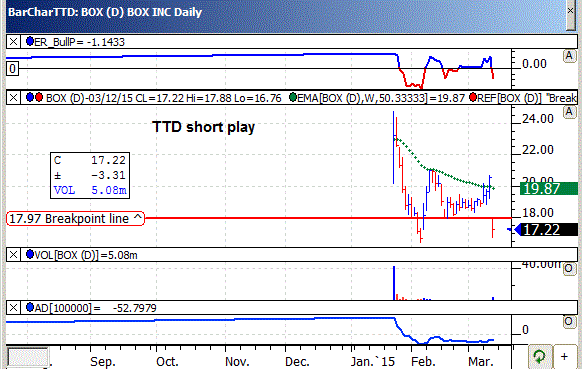Close the BOX (D) price pane
582x369 pixels.
click(x=13, y=98)
